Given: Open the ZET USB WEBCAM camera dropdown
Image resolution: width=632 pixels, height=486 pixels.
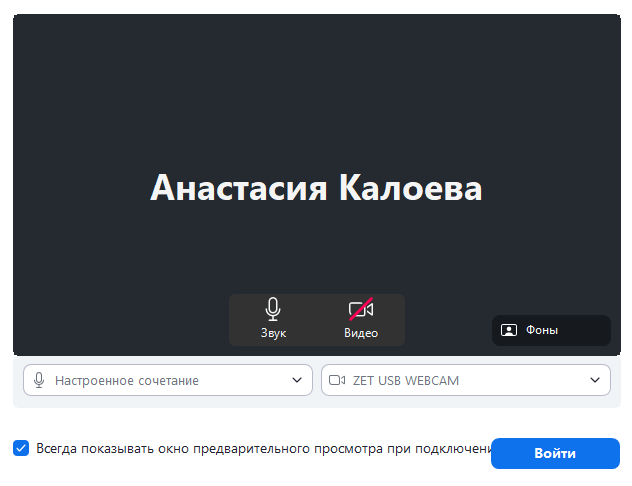Looking at the screenshot, I should [x=466, y=380].
